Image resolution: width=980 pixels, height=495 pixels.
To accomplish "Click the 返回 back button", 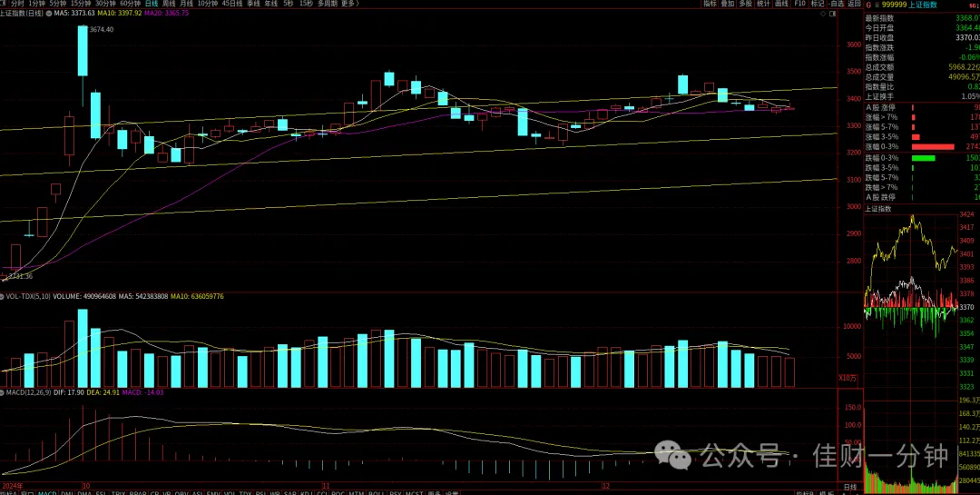I will coord(854,4).
